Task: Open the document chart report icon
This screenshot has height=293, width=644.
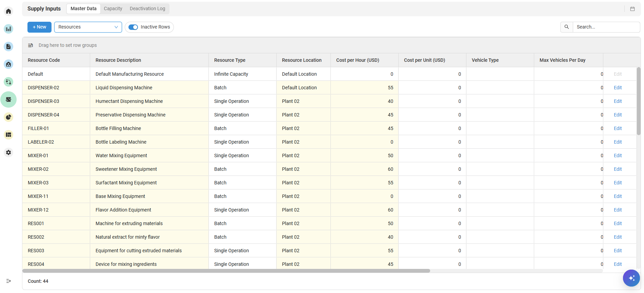Action: click(8, 47)
